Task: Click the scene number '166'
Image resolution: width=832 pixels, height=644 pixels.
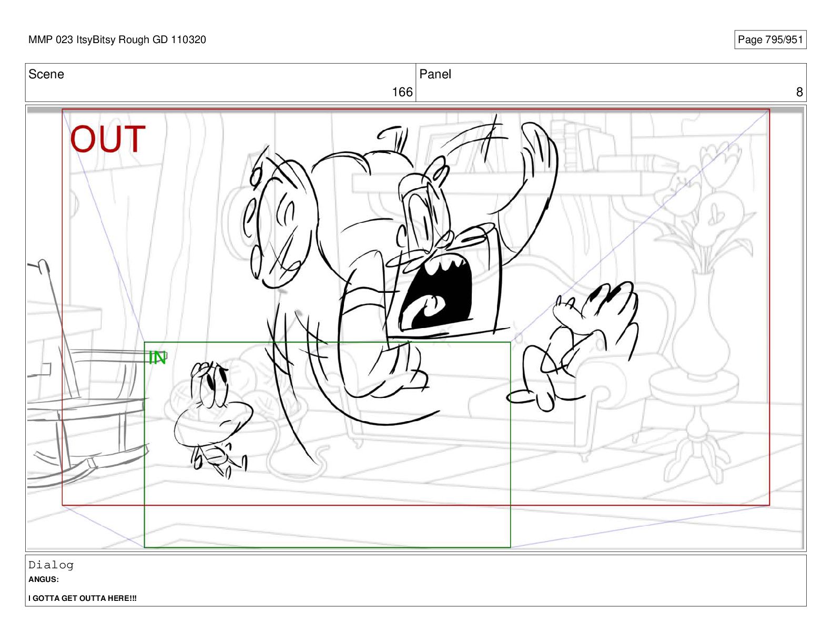Action: click(x=402, y=92)
